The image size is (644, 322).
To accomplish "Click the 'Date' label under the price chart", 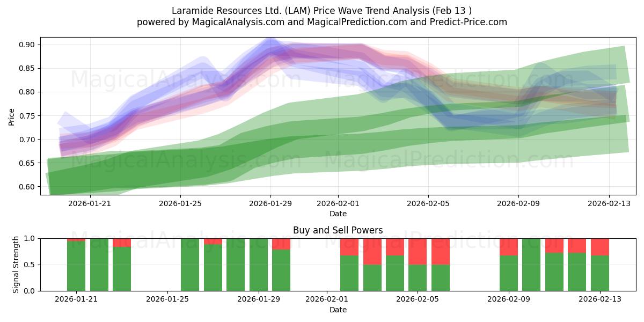I will point(338,214).
